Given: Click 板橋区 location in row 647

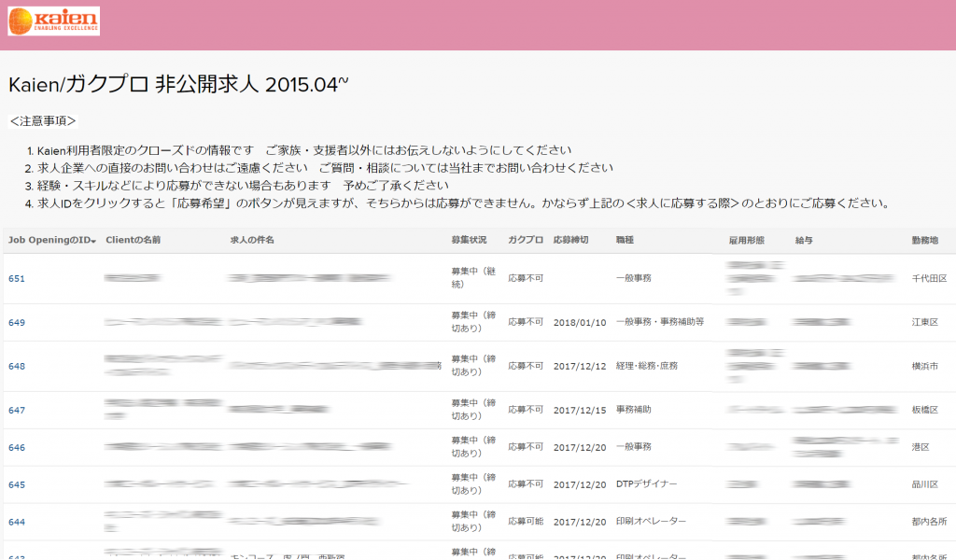Looking at the screenshot, I should [925, 410].
